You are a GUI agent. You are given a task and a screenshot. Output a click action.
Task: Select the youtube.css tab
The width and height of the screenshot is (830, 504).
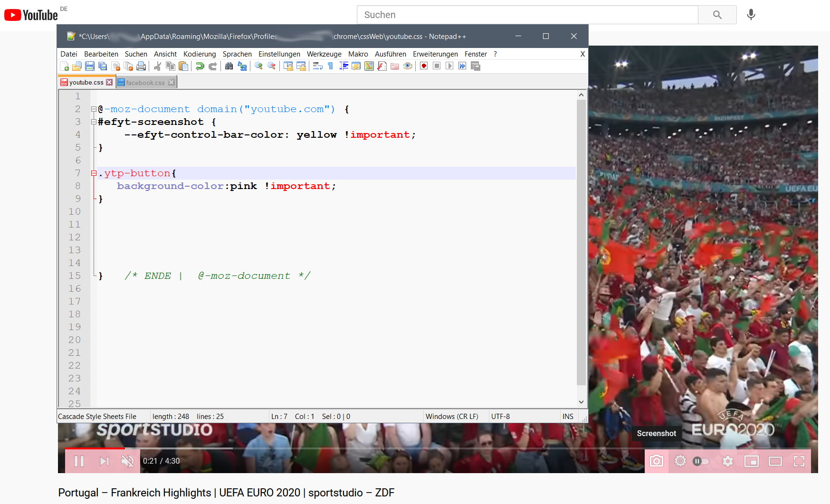pos(86,82)
